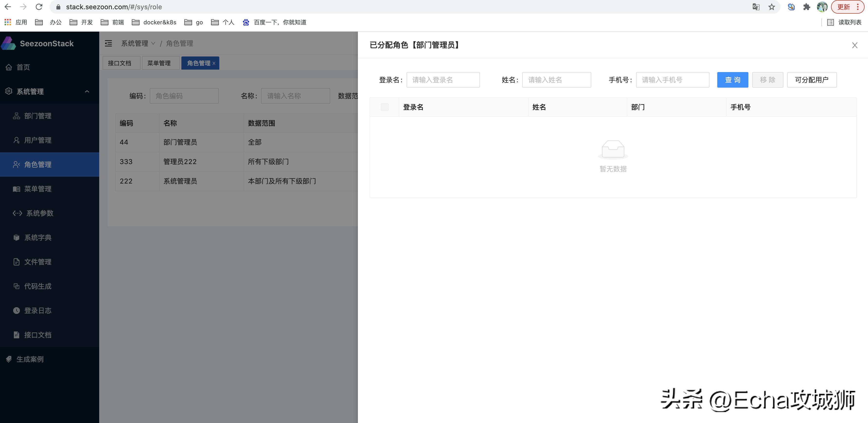Click the SeezoonStack logo
The image size is (868, 423).
37,44
